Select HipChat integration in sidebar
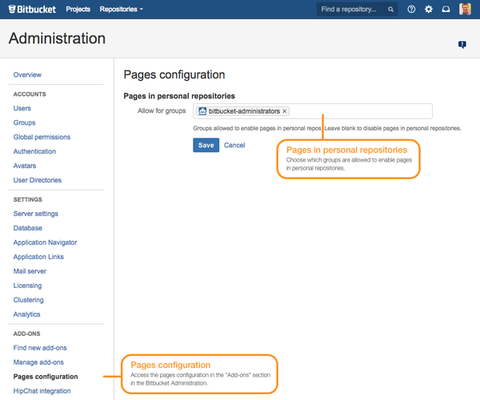Viewport: 480px width, 400px height. click(x=42, y=391)
